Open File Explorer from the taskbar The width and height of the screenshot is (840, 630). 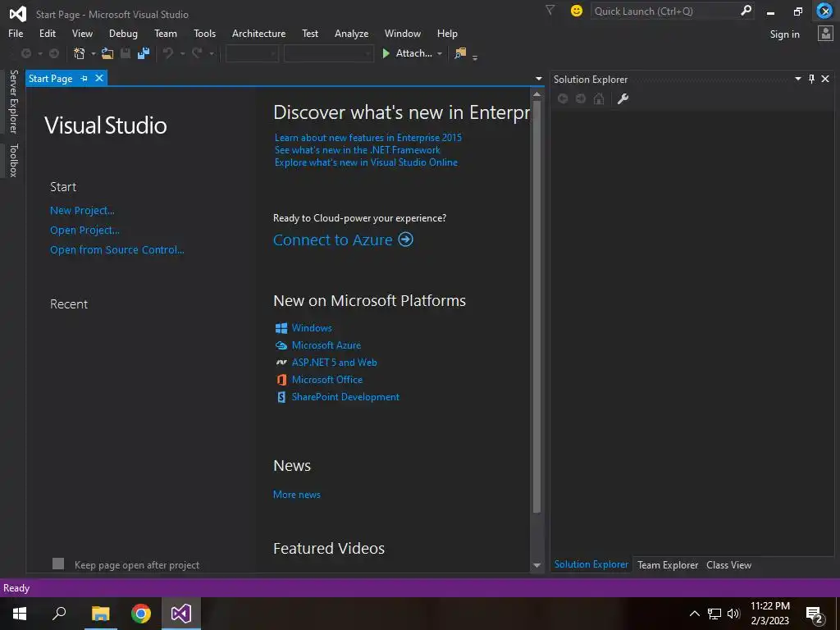click(x=100, y=614)
